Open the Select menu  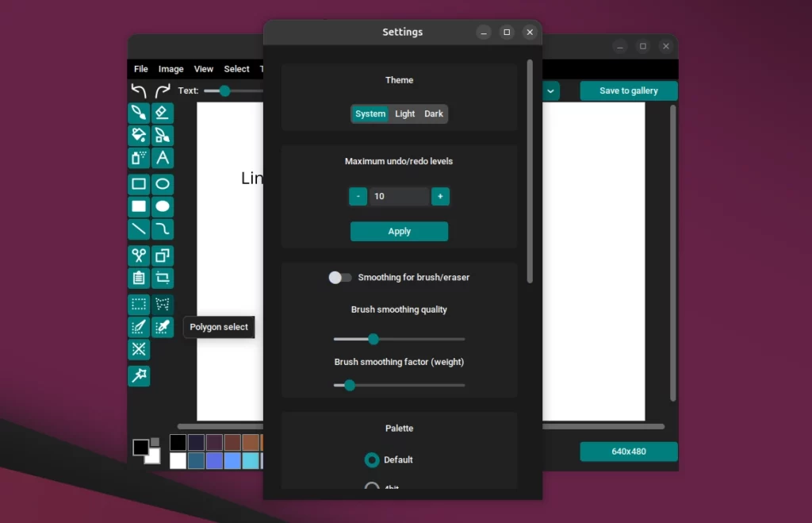[x=236, y=69]
